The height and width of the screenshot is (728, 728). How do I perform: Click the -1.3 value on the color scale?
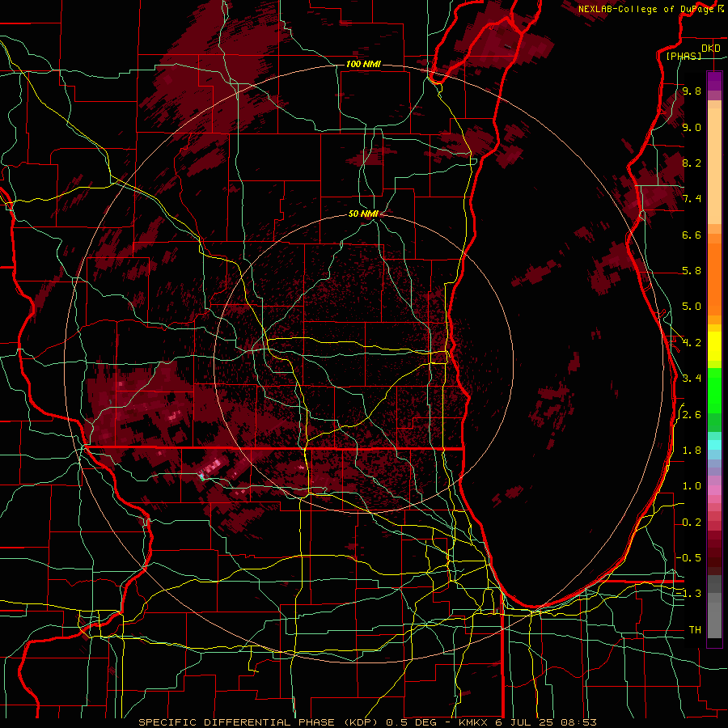688,594
